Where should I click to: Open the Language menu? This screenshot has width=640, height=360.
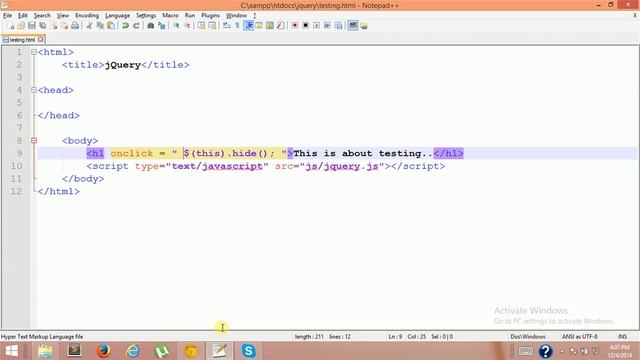117,16
